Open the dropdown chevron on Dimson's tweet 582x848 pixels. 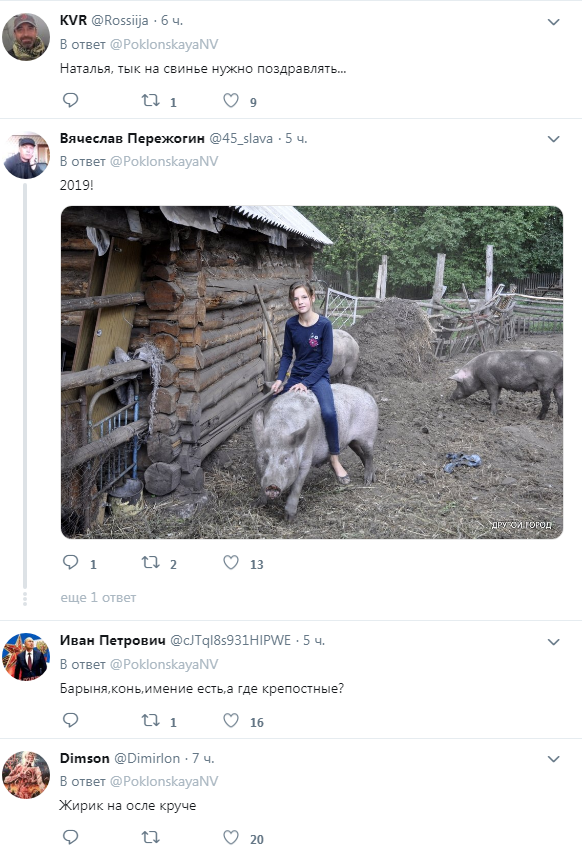[553, 759]
